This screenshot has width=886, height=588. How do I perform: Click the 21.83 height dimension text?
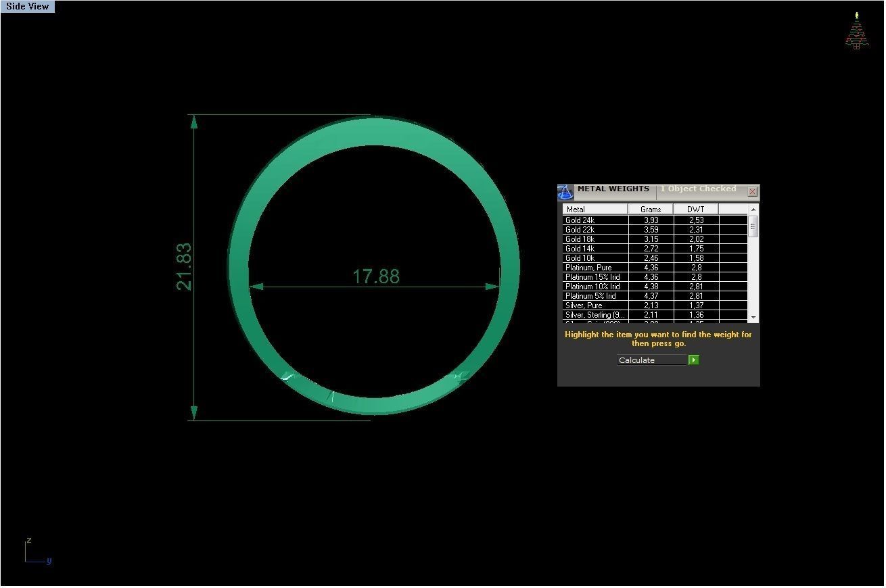[x=184, y=267]
